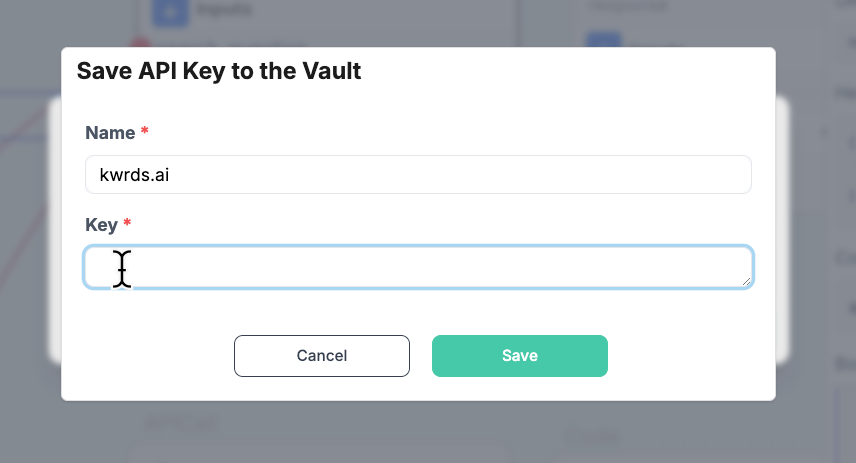Click the blurred blue icon at top right
This screenshot has width=856, height=463.
(x=603, y=40)
